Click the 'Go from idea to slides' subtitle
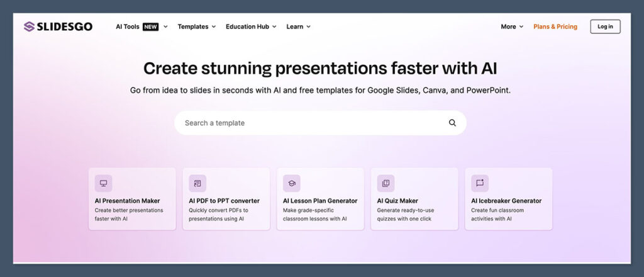 pos(320,91)
